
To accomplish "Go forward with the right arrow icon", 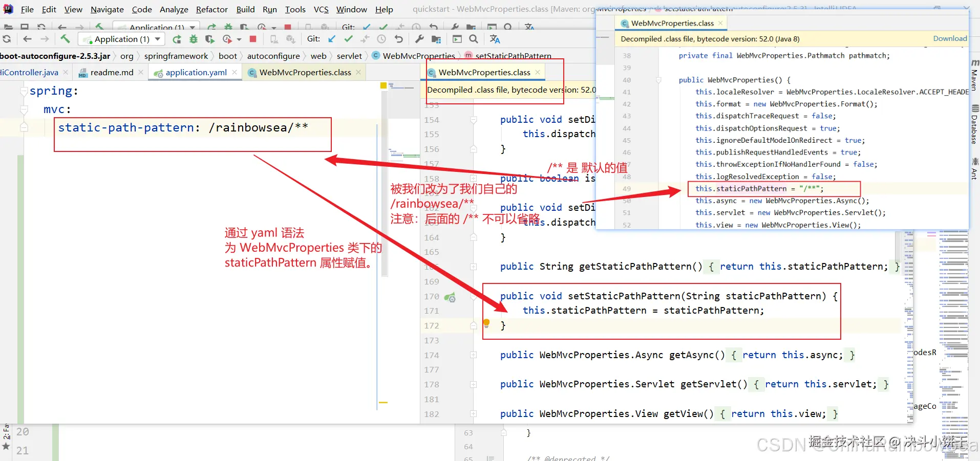I will (45, 39).
